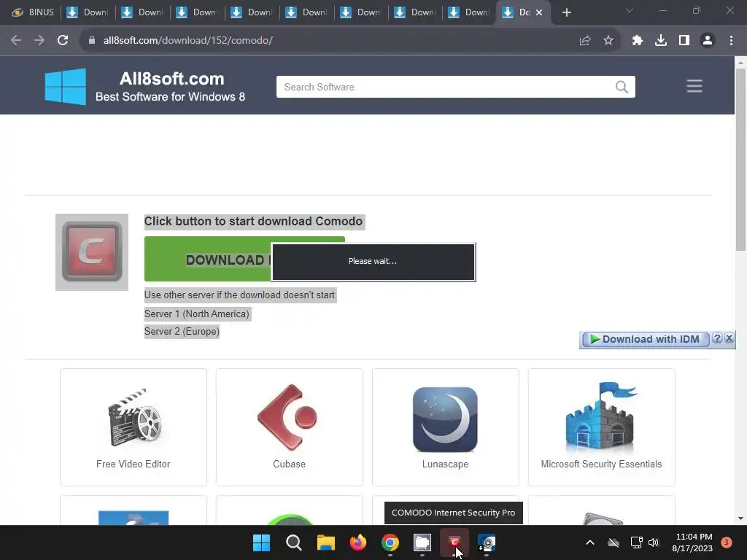
Task: Reload the current page
Action: coord(63,41)
